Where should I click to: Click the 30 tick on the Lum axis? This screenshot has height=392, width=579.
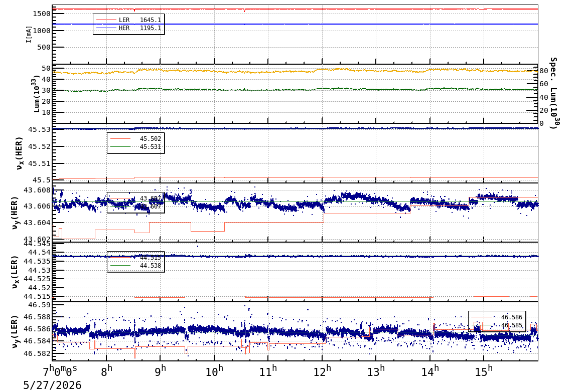click(46, 90)
